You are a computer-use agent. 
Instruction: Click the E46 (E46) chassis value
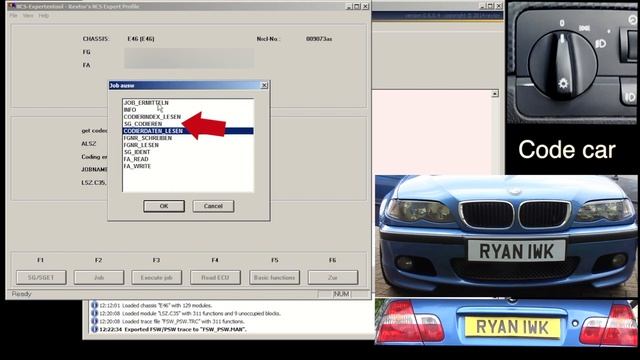141,39
